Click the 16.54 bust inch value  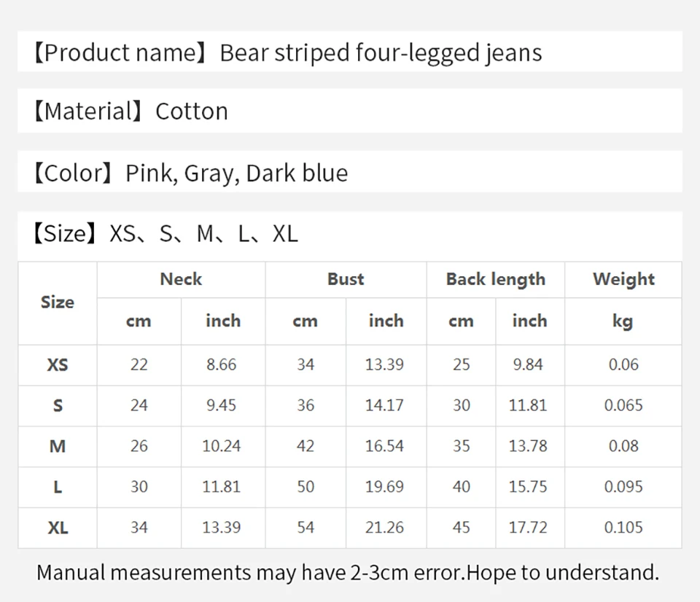click(x=384, y=446)
